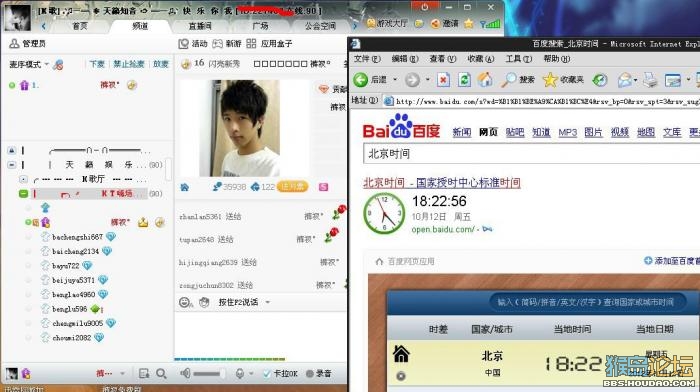Click the home icon below the profile photo
This screenshot has height=392, width=700.
click(184, 187)
